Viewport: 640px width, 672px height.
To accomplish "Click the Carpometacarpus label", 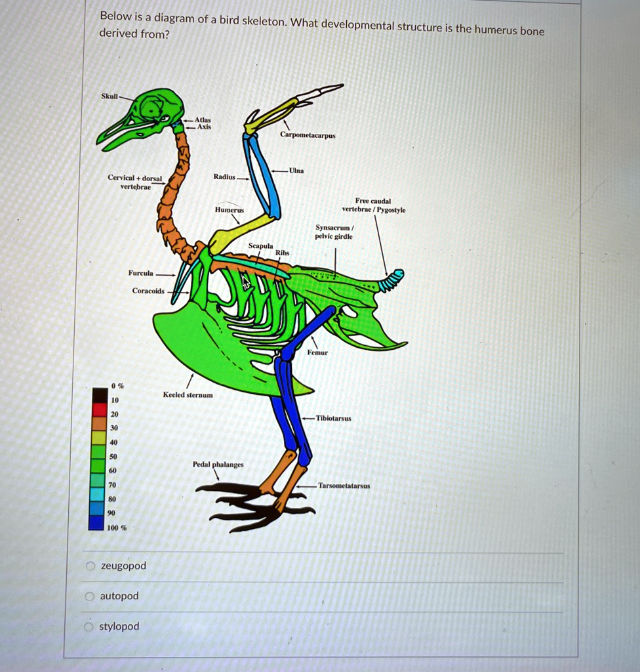I will [x=308, y=136].
